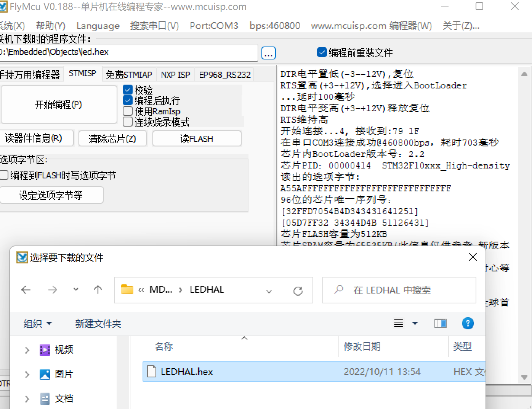Screen dimensions: 532x409
Task: Switch to 手持万用编程器 tab
Action: tap(30, 75)
